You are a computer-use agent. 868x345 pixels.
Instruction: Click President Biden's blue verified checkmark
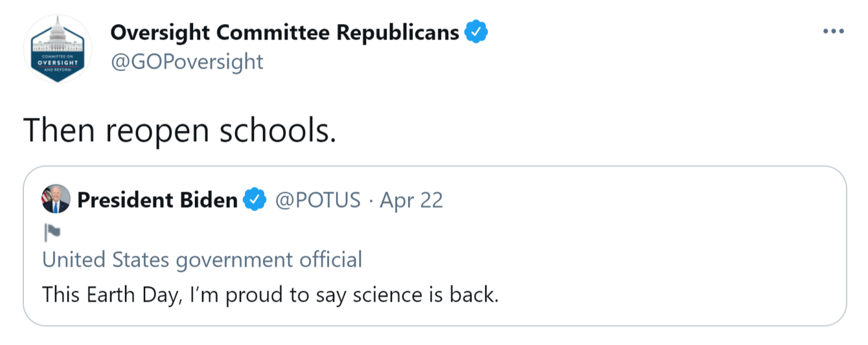(x=255, y=200)
